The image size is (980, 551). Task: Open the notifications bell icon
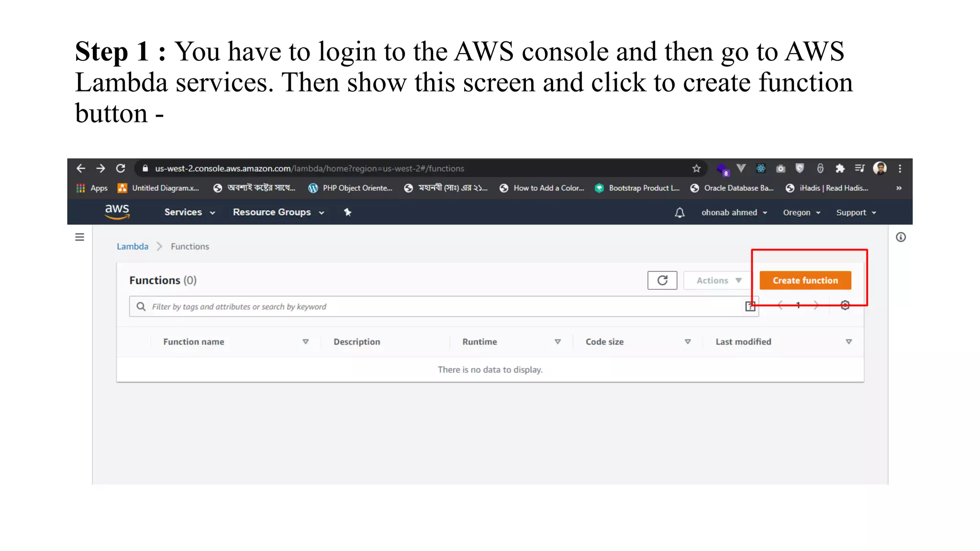point(679,212)
